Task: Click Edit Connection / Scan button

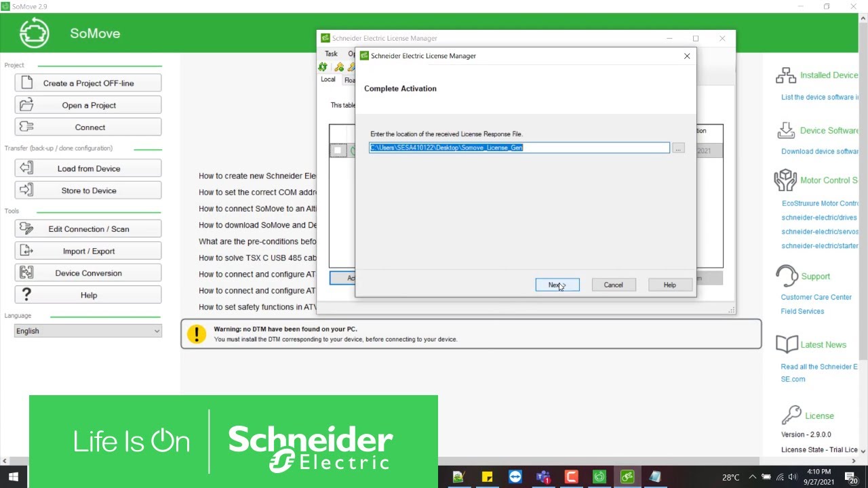Action: tap(88, 228)
